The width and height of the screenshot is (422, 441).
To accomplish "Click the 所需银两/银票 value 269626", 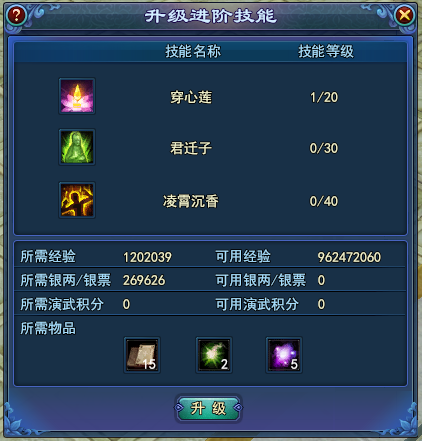I will pyautogui.click(x=144, y=280).
